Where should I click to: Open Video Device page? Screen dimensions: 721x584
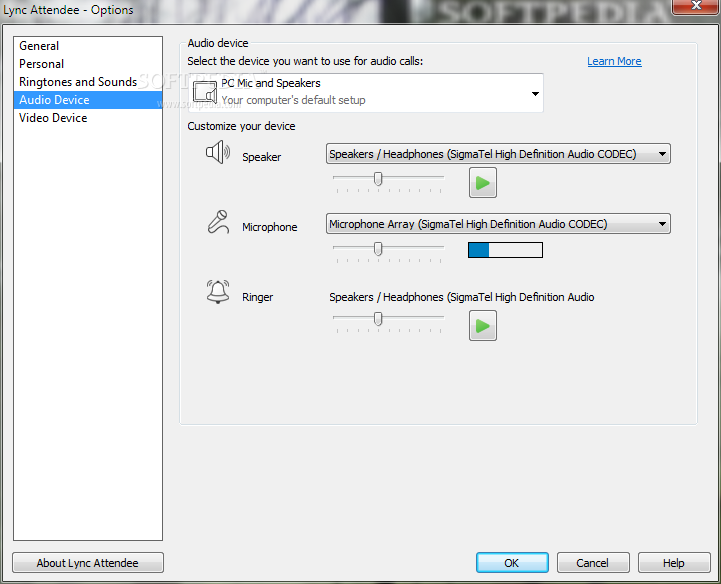tap(88, 118)
